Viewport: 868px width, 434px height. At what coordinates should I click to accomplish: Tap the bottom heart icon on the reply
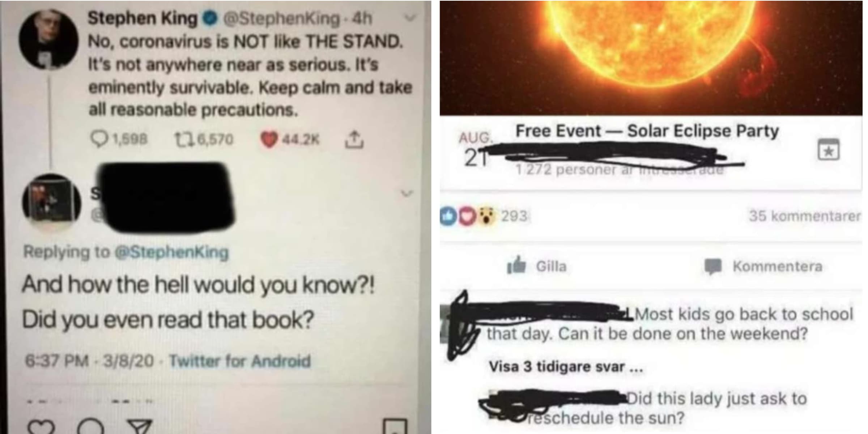tap(41, 427)
